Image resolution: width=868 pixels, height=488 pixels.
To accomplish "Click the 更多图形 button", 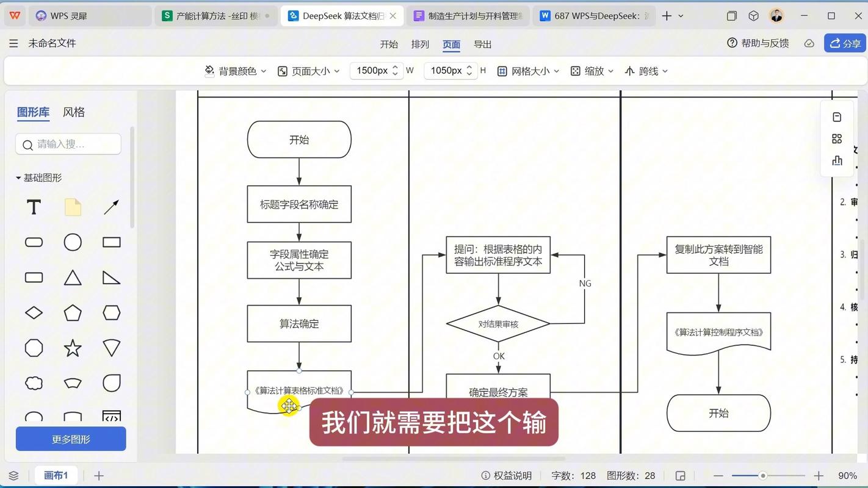I will pos(70,439).
